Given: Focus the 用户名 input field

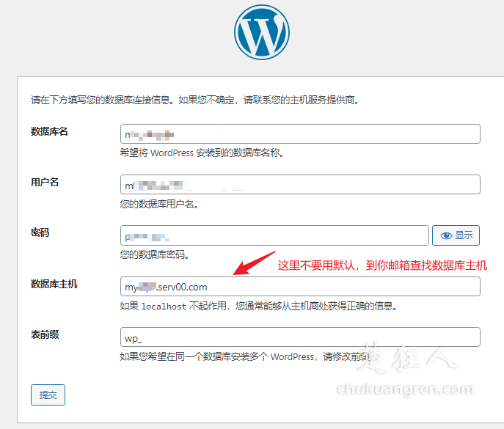Looking at the screenshot, I should click(300, 185).
